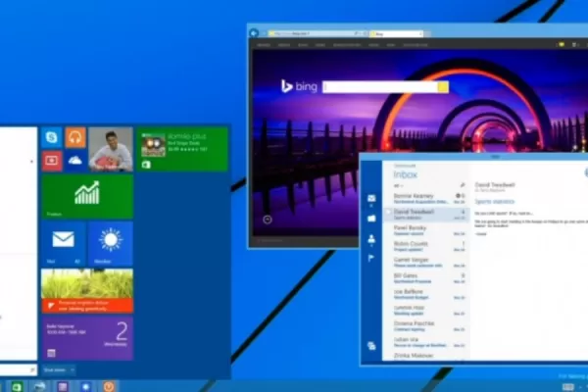The width and height of the screenshot is (588, 392).
Task: Open the red Video tile
Action: point(52,161)
